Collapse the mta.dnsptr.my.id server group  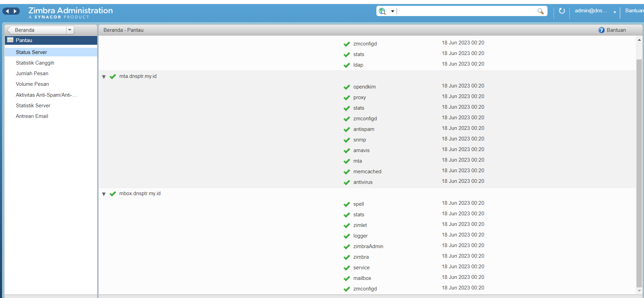(x=104, y=77)
